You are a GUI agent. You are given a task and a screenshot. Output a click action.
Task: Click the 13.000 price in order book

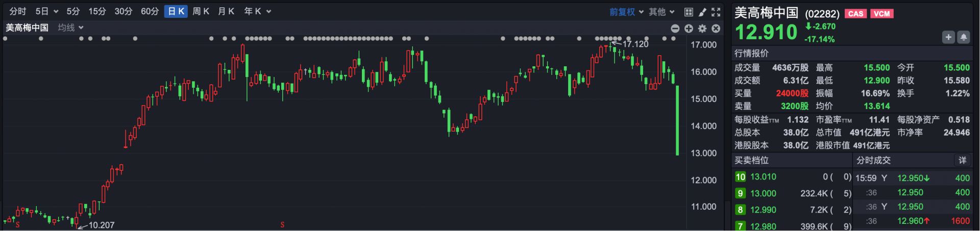[763, 193]
